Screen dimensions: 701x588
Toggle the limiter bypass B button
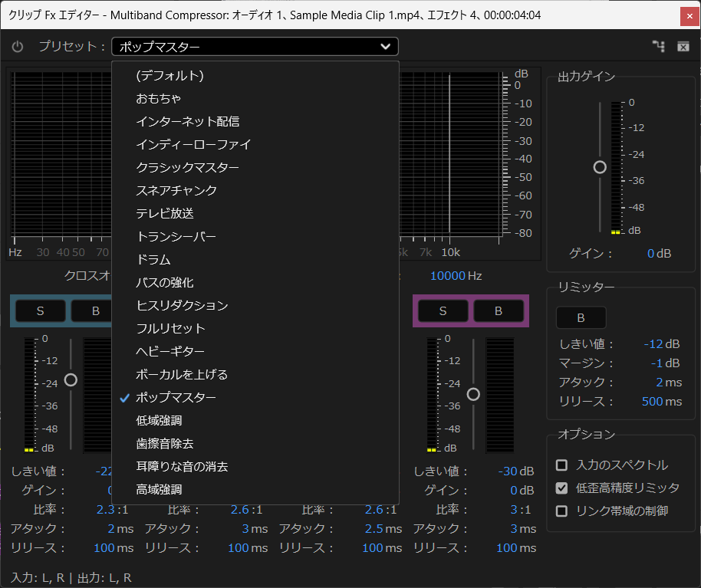[x=581, y=317]
